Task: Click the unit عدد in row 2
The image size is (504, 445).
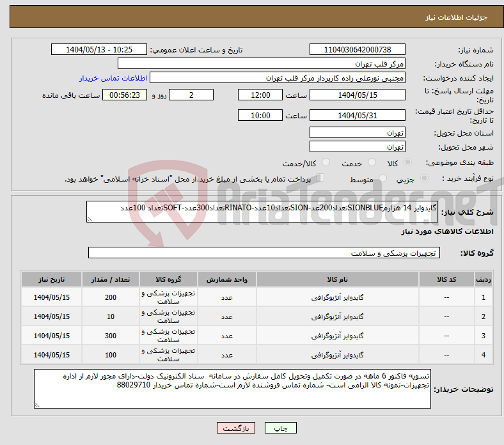Action: (227, 316)
